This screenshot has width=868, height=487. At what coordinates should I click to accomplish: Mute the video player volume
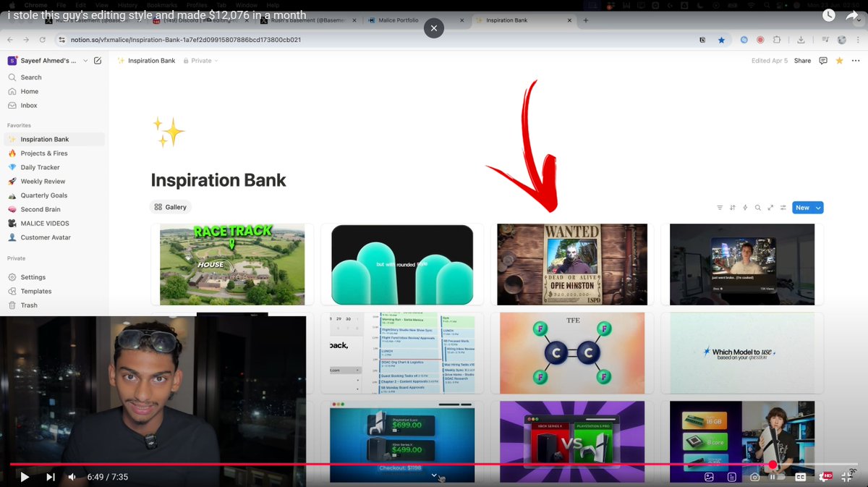[72, 477]
